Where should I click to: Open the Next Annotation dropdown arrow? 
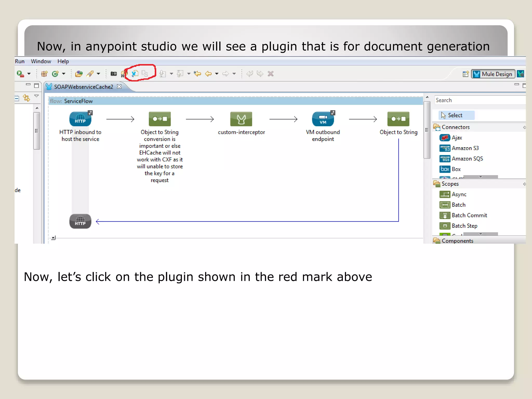tap(171, 74)
